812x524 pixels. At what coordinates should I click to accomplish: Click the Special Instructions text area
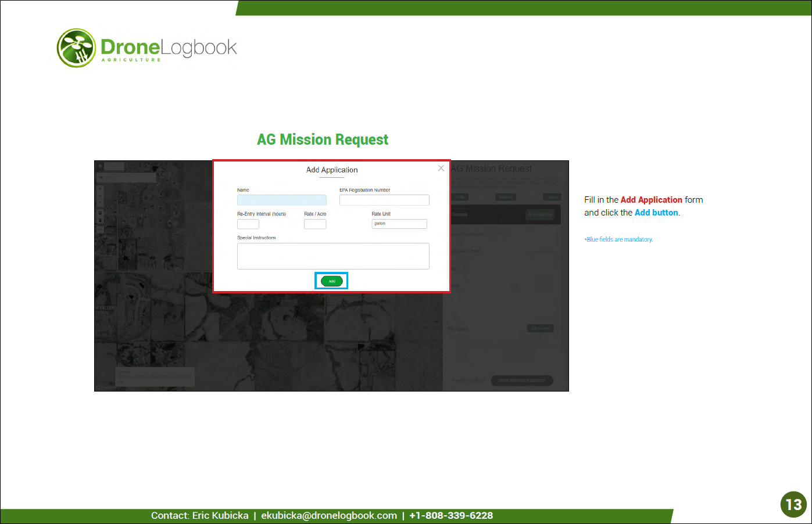(333, 256)
